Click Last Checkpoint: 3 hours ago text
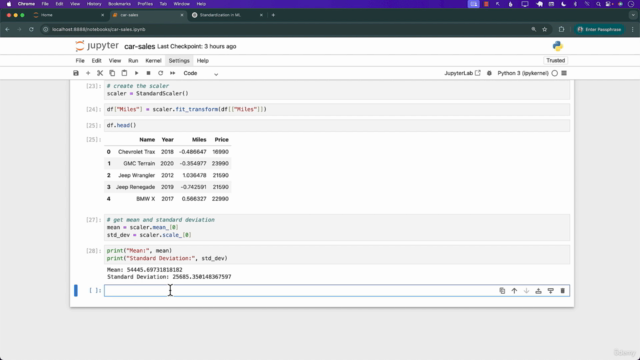The image size is (640, 360). [x=197, y=47]
